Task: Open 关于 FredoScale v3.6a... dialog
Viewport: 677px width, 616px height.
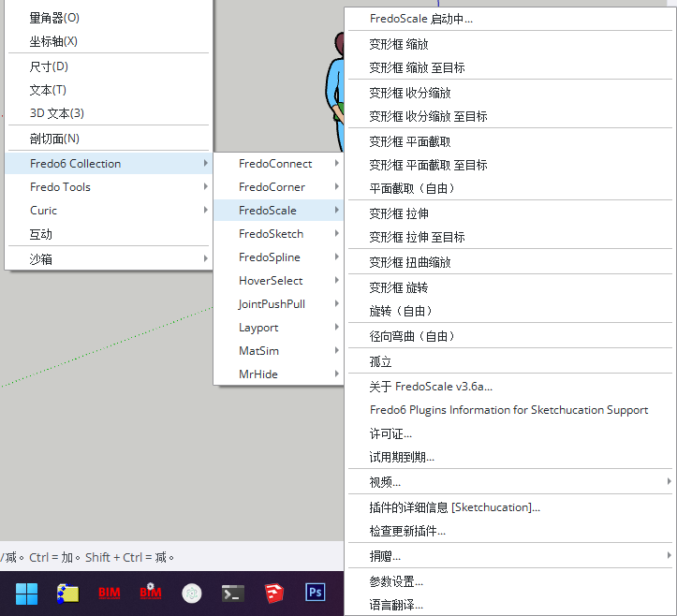Action: click(431, 387)
